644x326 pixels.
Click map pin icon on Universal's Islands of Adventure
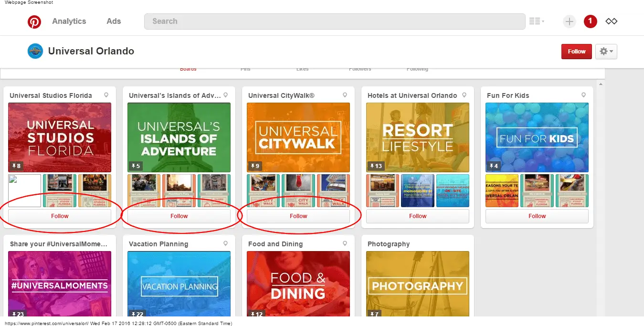(x=226, y=95)
